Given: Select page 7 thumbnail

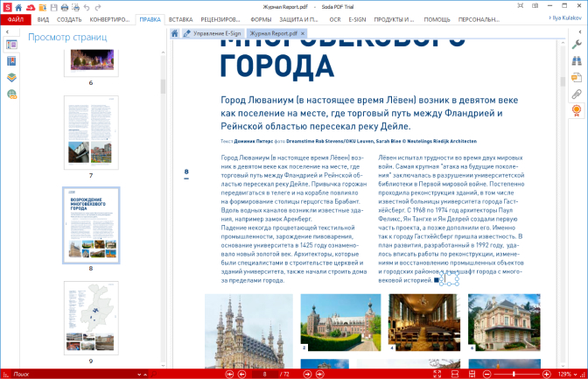Looking at the screenshot, I should click(x=91, y=132).
